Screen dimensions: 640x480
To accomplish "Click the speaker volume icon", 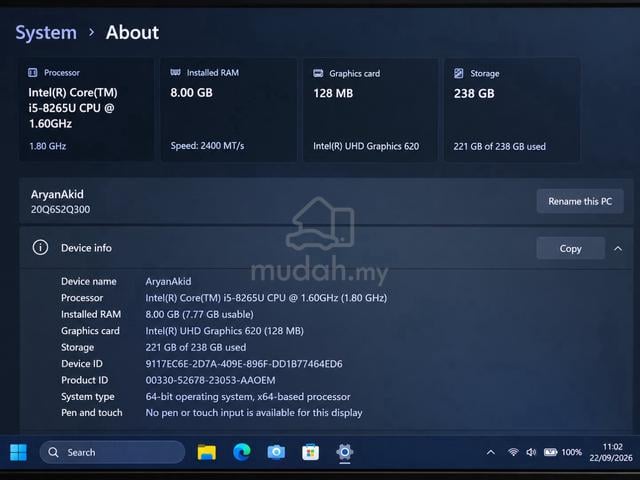I will coord(531,452).
